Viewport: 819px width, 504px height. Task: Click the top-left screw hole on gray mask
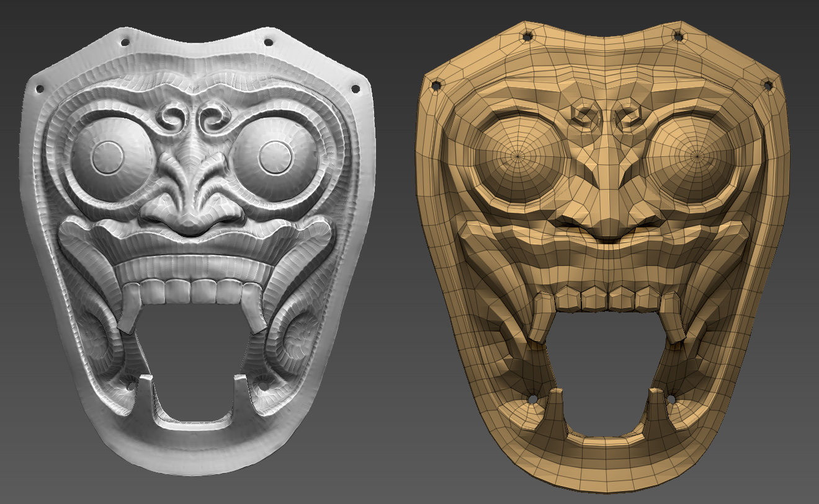pos(125,43)
